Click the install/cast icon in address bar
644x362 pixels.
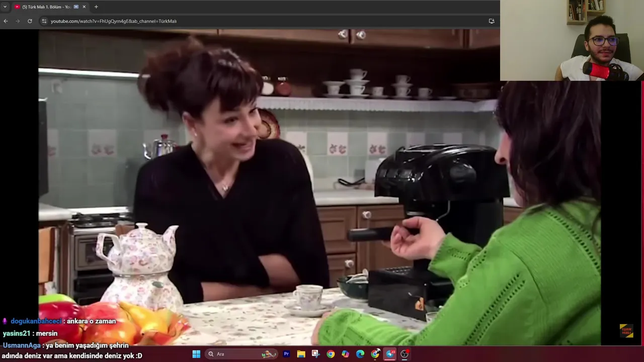click(x=492, y=21)
